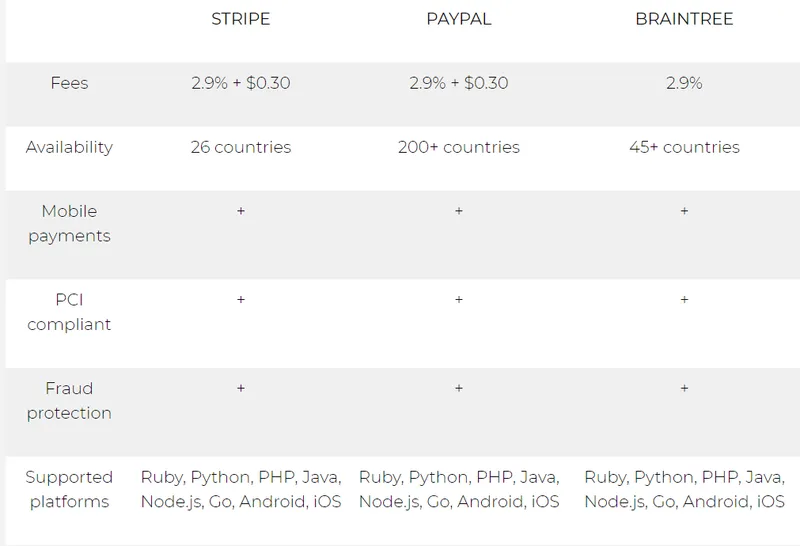The height and width of the screenshot is (546, 800).
Task: Click the Supported platforms row label
Action: pos(69,489)
